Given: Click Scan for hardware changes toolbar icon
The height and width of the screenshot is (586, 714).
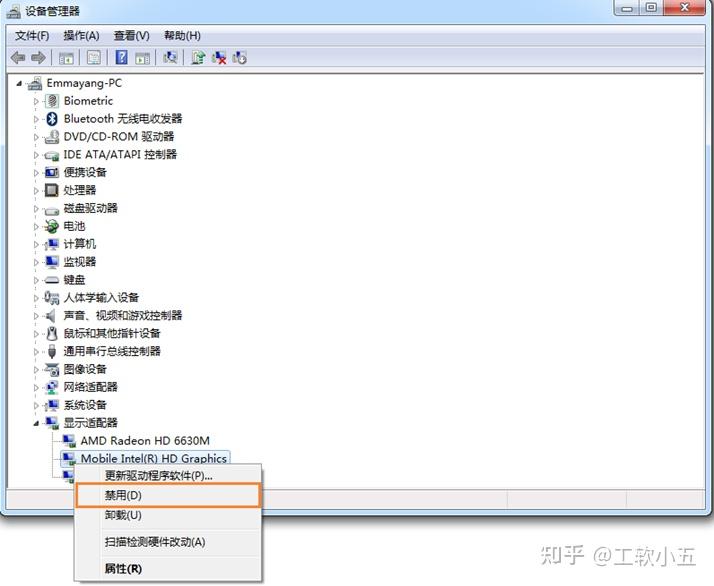Looking at the screenshot, I should [x=170, y=58].
